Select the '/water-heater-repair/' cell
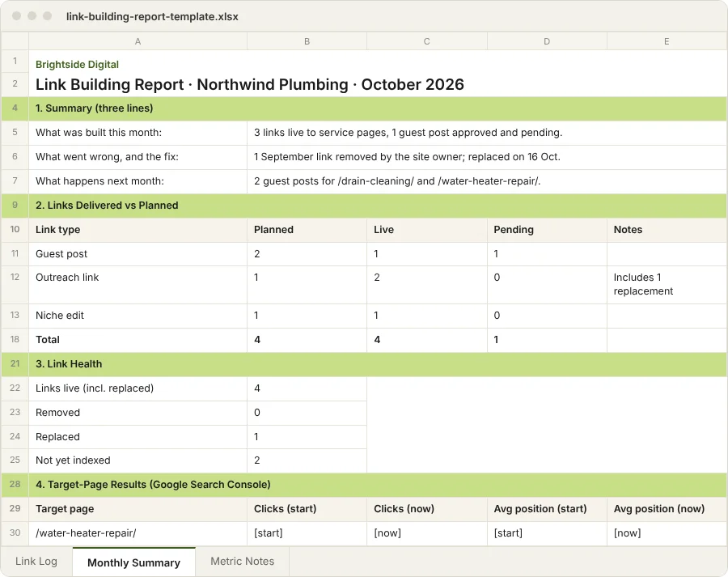Screen dimensions: 728x577 coord(138,532)
